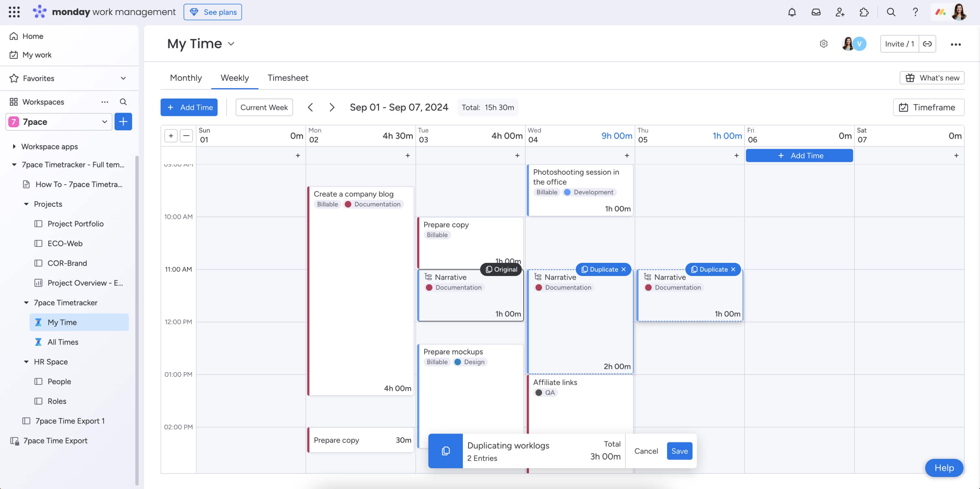The image size is (980, 489).
Task: Zoom in the calendar with the plus button
Action: [x=171, y=136]
